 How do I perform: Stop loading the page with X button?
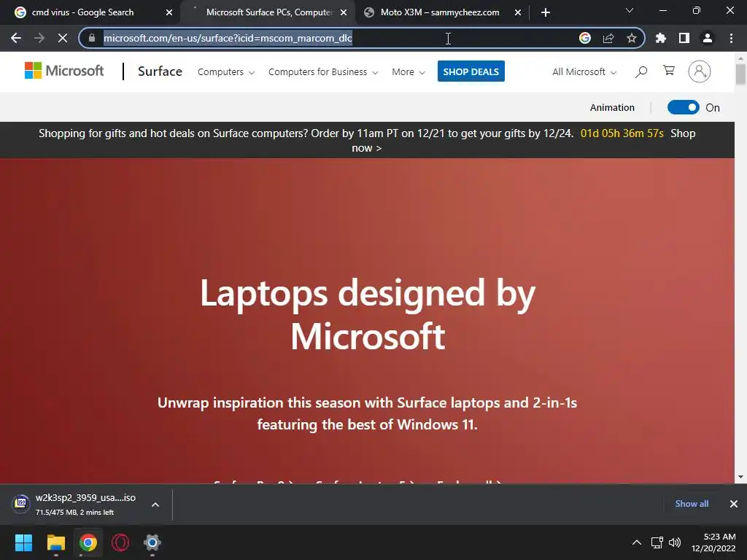[x=63, y=38]
